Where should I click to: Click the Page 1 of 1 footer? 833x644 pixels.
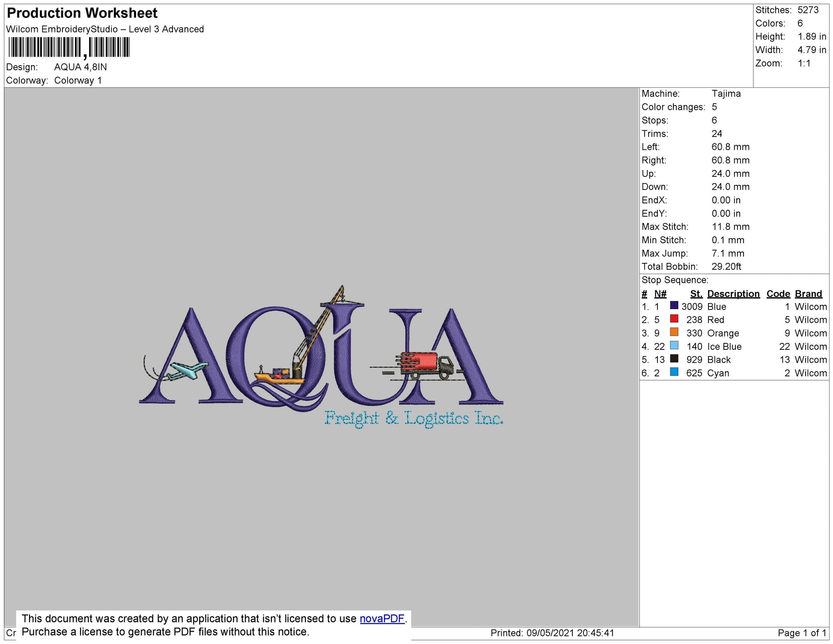click(x=802, y=633)
